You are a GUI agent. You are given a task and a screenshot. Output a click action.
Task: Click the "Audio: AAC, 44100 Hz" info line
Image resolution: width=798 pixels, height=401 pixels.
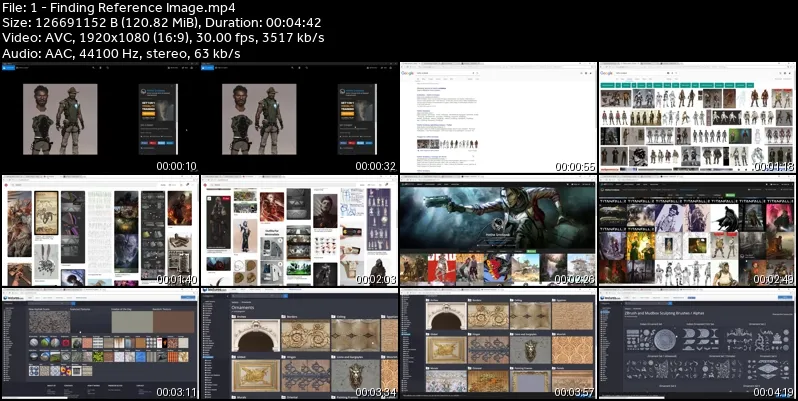tap(121, 53)
